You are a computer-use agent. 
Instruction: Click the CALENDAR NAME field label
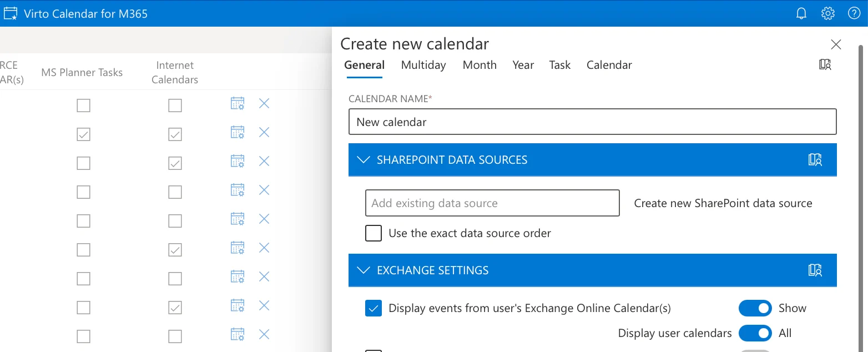390,98
